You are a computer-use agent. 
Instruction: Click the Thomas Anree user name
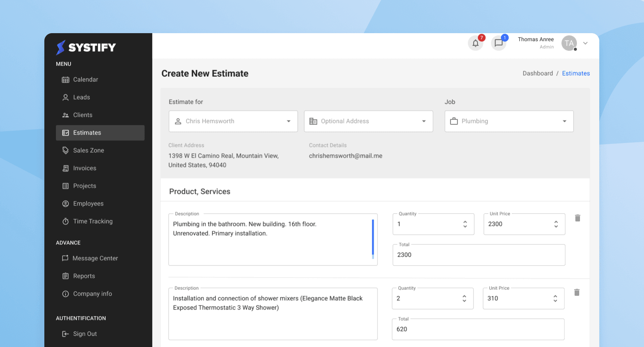click(x=536, y=39)
